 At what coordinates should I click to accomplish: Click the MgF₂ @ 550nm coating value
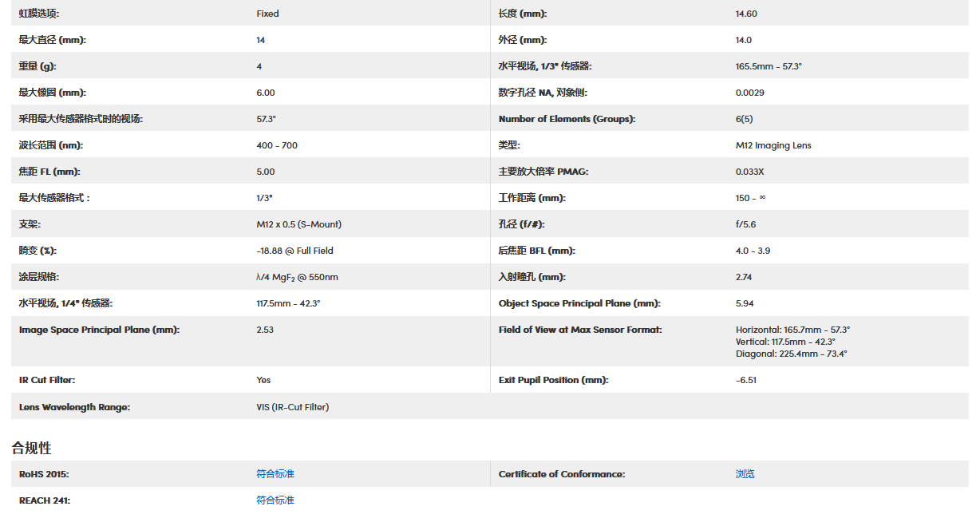coord(297,277)
